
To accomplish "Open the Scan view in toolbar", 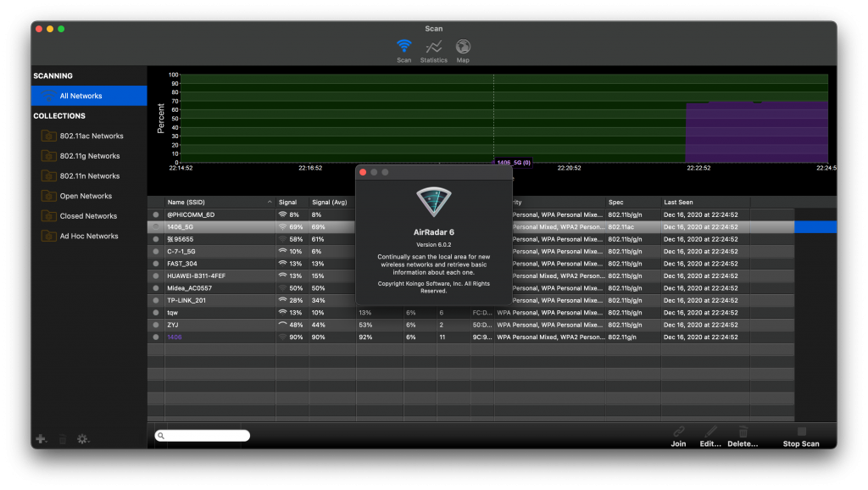I will pyautogui.click(x=404, y=51).
